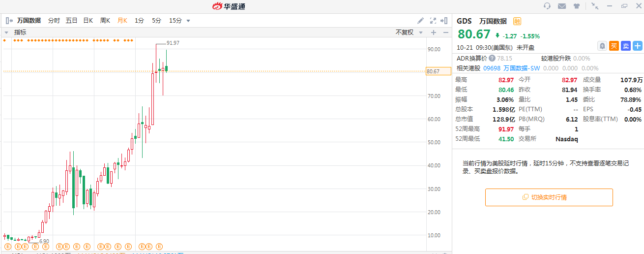This screenshot has height=254, width=644.
Task: Click the EPS value -0.45
Action: point(635,109)
